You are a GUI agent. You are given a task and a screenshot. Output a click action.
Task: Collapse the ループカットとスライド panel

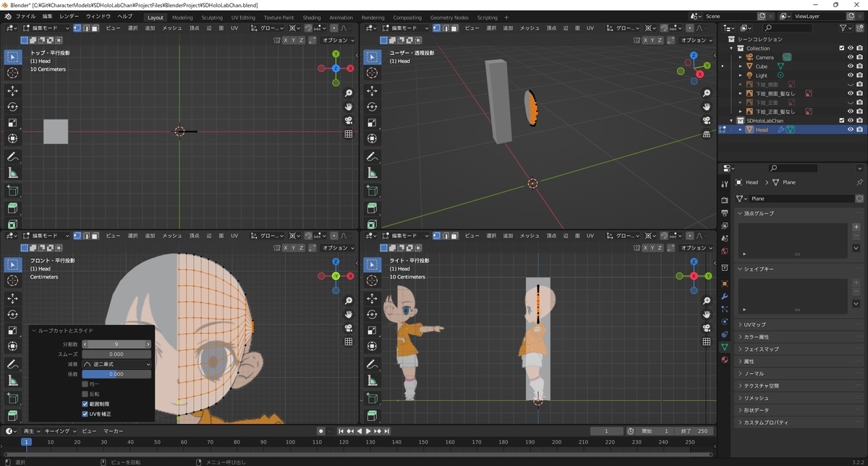tap(34, 331)
